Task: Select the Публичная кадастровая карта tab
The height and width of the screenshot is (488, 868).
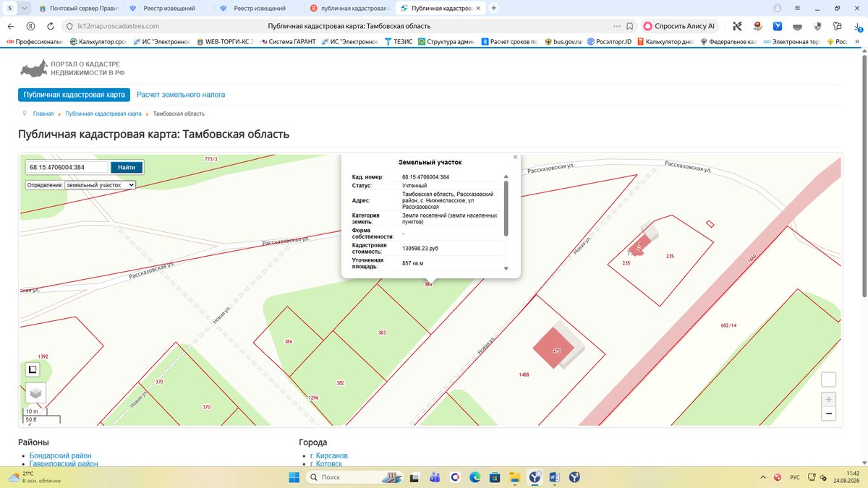Action: tap(74, 95)
